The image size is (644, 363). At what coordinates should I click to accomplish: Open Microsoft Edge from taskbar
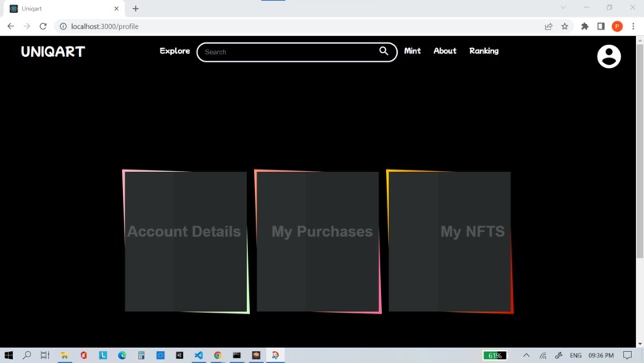[122, 355]
